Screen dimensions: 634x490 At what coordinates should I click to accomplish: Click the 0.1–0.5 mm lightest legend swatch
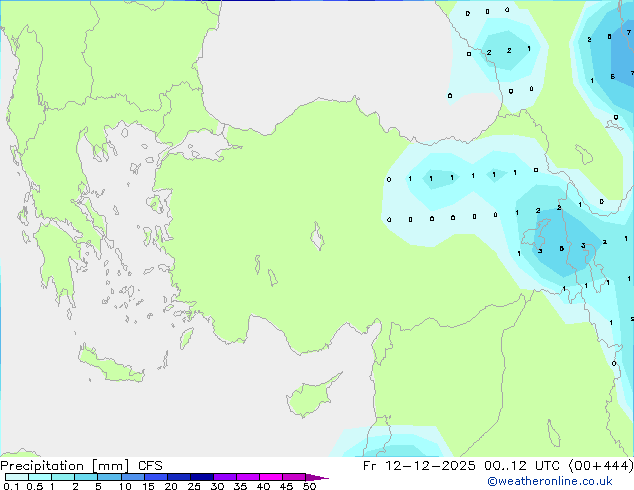tap(17, 477)
